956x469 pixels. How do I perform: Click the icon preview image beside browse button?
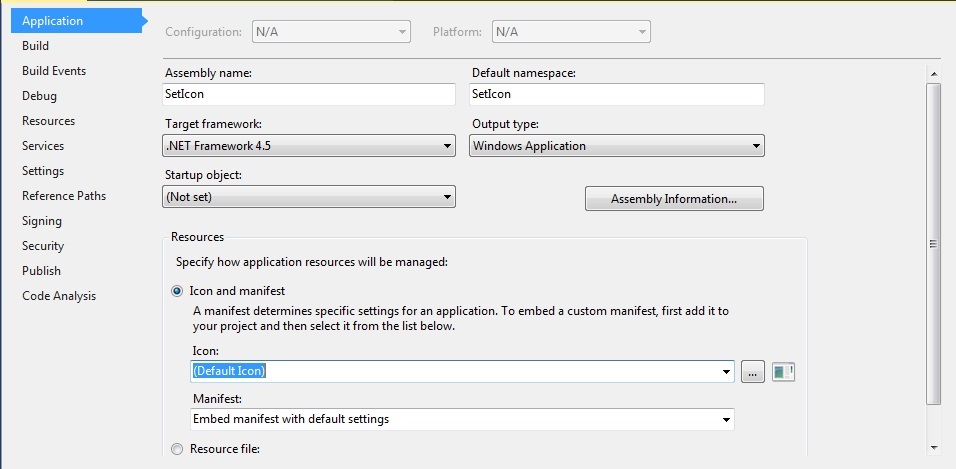coord(783,372)
